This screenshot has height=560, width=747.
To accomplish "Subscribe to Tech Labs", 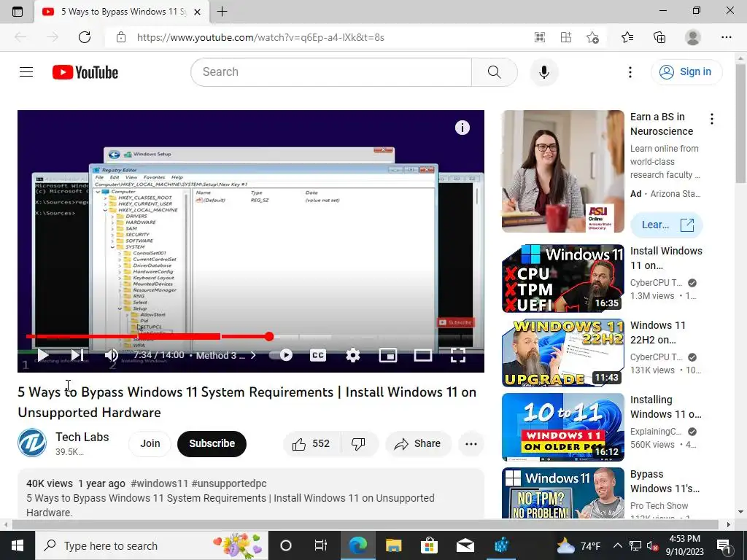I will pos(212,443).
